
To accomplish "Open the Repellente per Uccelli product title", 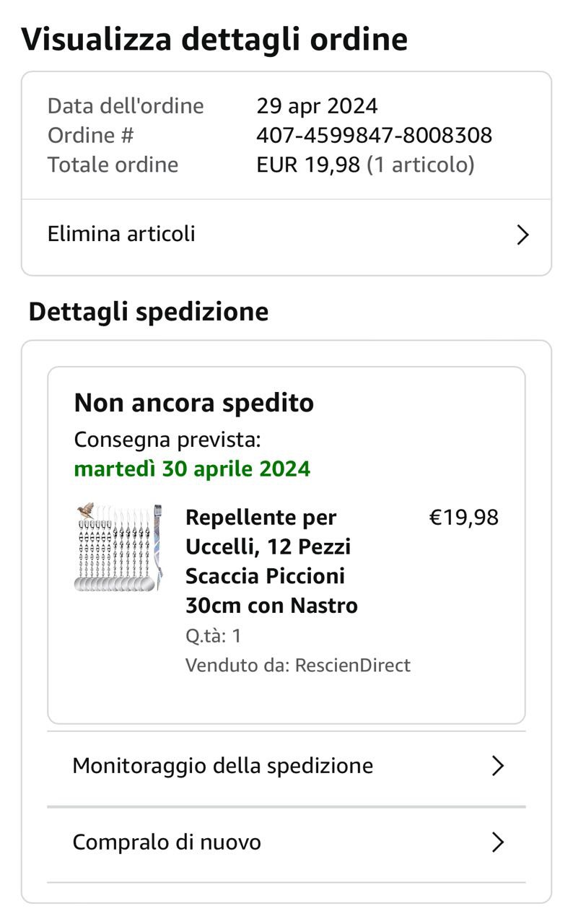I will tap(271, 561).
